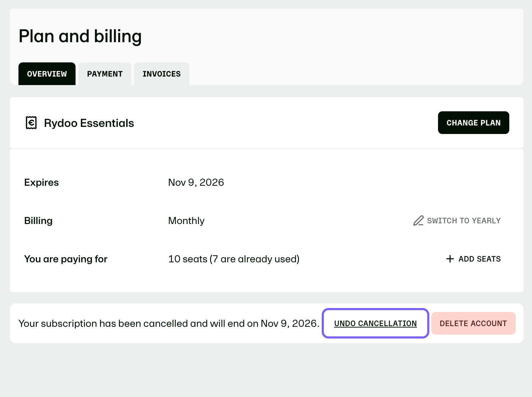Click the red Delete Account button

click(473, 323)
